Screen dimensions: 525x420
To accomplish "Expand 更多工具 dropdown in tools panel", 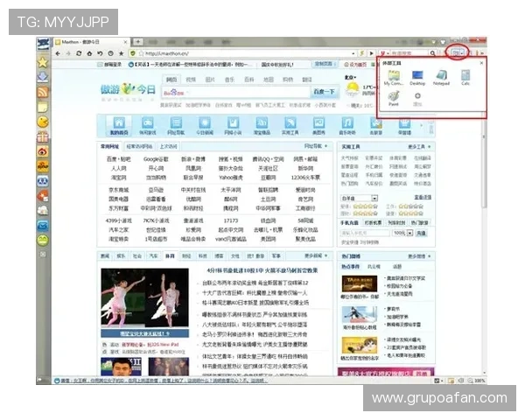I will coord(419,147).
